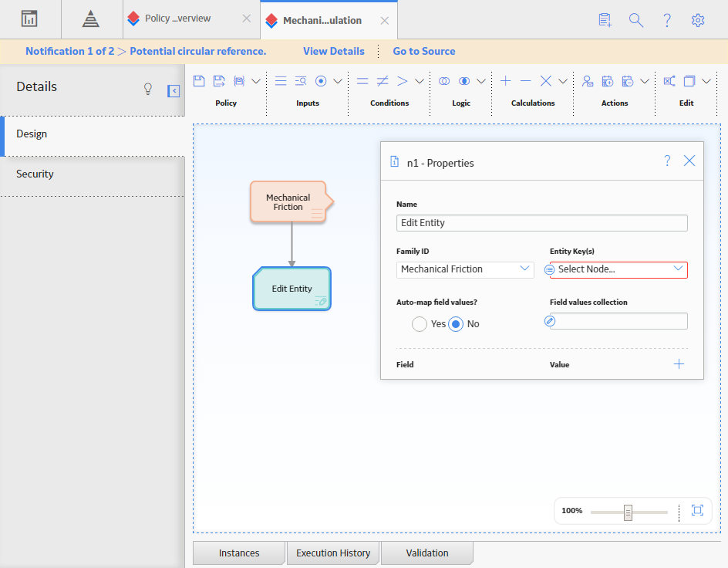Click the calendar-minus action icon

point(627,81)
